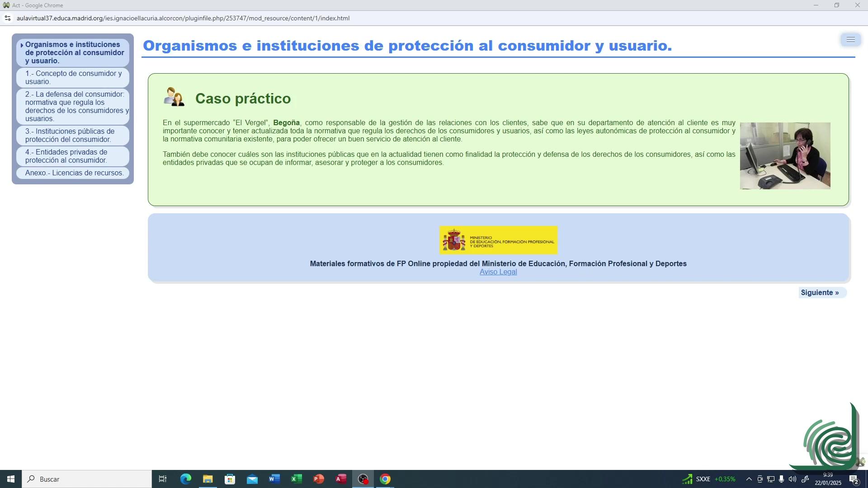
Task: Open section 3 Instituciones públicas de protección
Action: pos(70,135)
